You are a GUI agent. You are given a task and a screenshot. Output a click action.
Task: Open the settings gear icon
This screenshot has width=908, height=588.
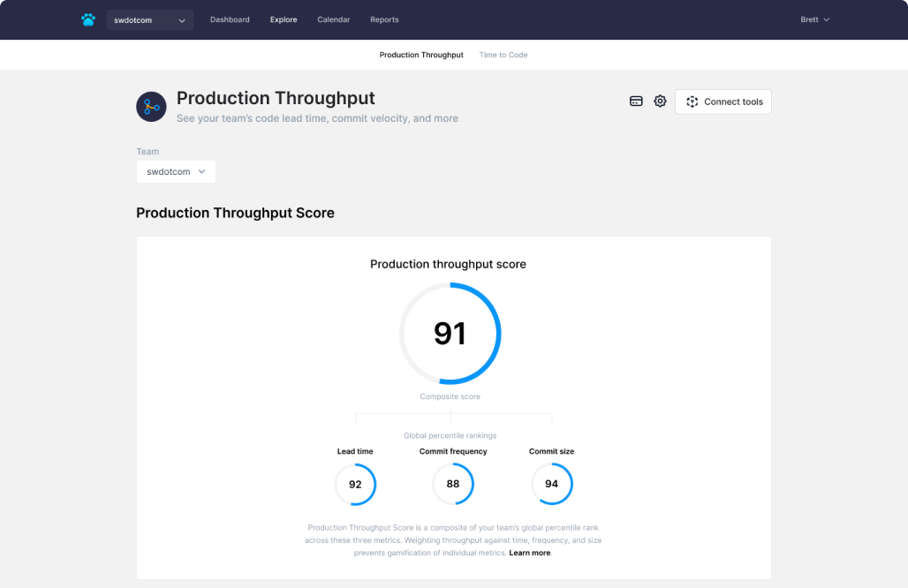pos(660,102)
